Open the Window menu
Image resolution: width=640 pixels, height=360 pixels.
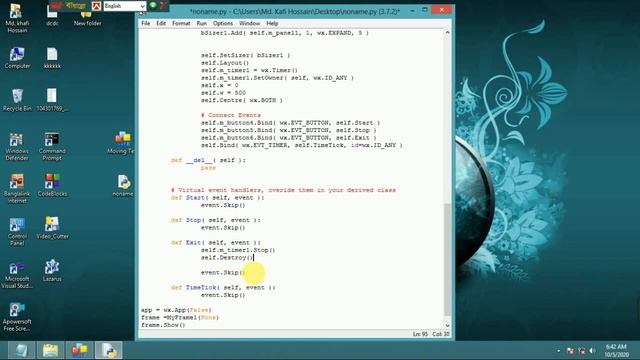(x=249, y=23)
